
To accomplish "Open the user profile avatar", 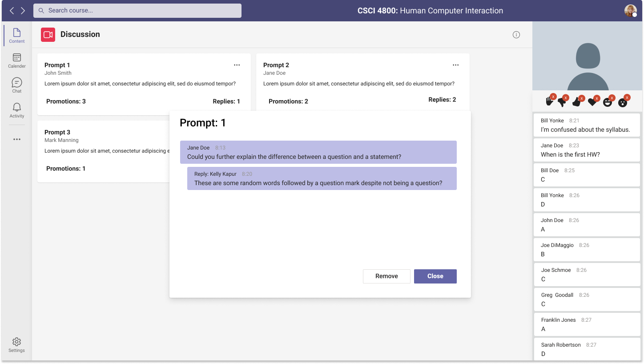I will 630,11.
